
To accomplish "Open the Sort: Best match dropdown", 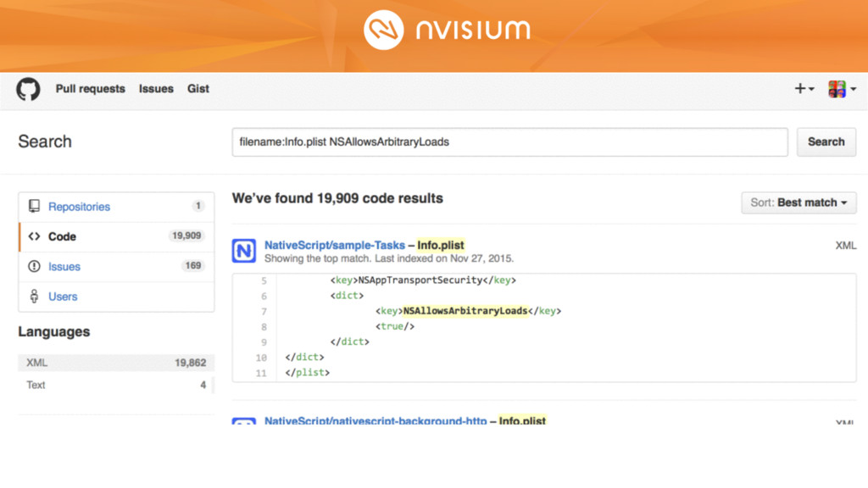I will coord(798,202).
